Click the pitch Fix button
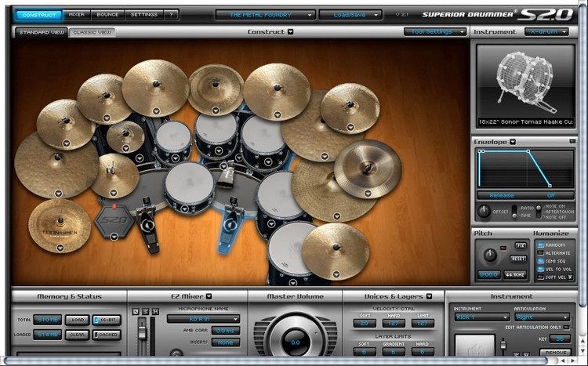Viewport: 588px width, 366px height. click(521, 246)
